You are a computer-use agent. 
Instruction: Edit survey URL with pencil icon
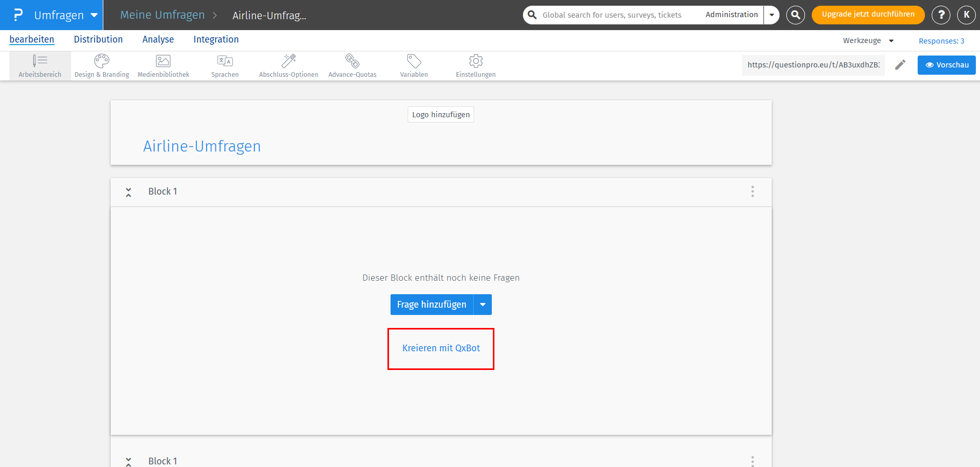[900, 65]
